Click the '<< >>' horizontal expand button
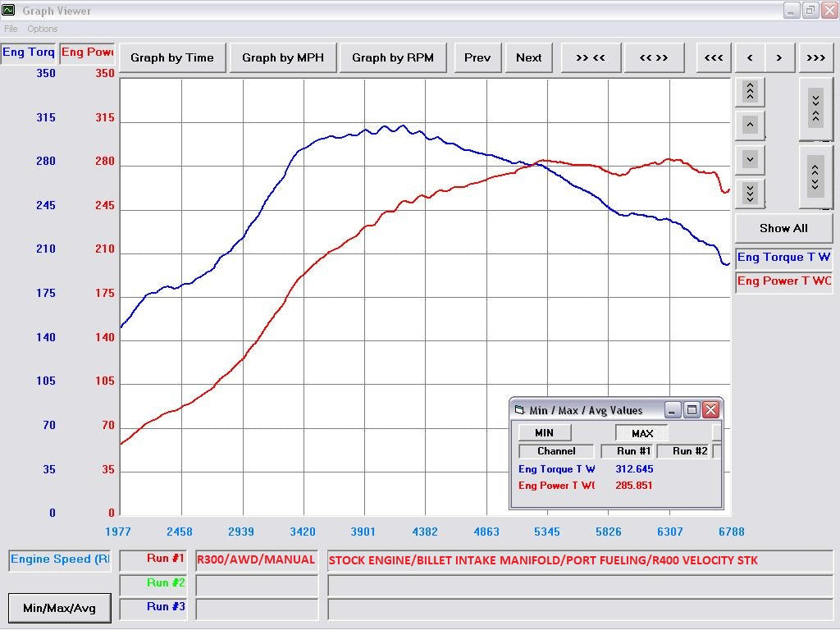This screenshot has width=840, height=630. coord(653,57)
